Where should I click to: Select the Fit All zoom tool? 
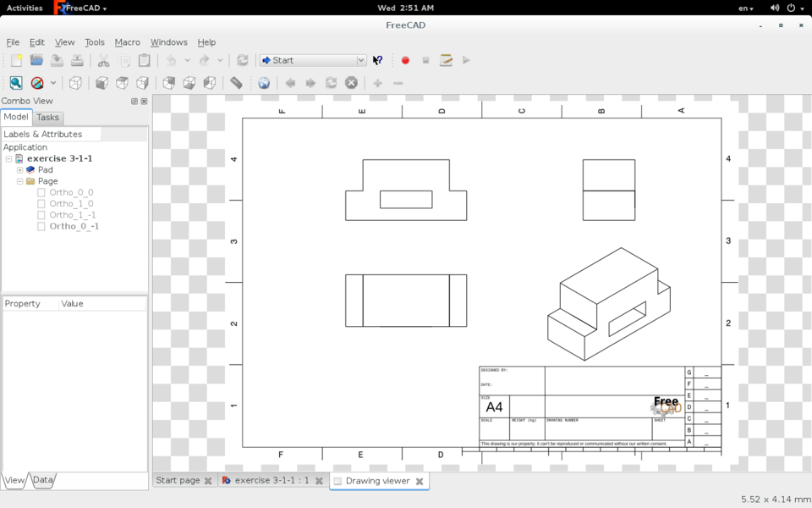pos(16,82)
